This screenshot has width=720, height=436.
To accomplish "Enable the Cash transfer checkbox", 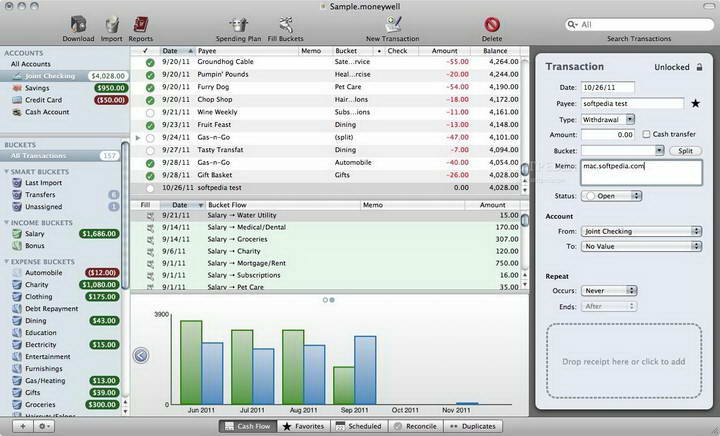I will (x=645, y=134).
